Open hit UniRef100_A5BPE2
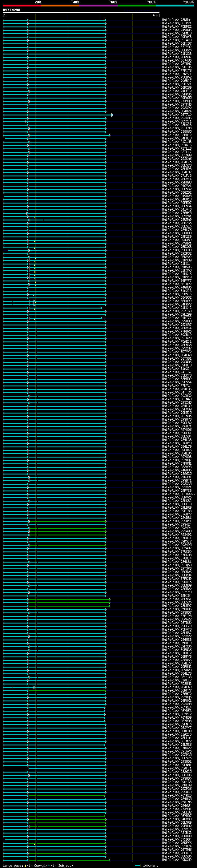This screenshot has height=868, width=197. pyautogui.click(x=177, y=26)
